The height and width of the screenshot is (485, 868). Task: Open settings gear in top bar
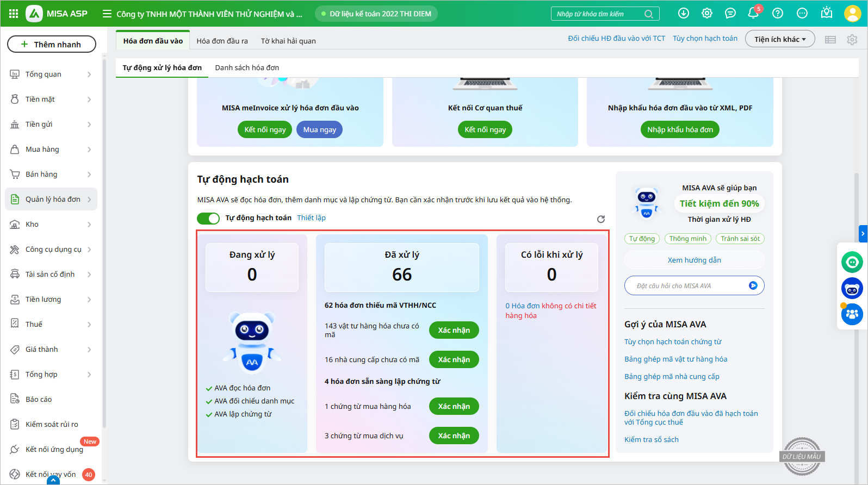[707, 14]
